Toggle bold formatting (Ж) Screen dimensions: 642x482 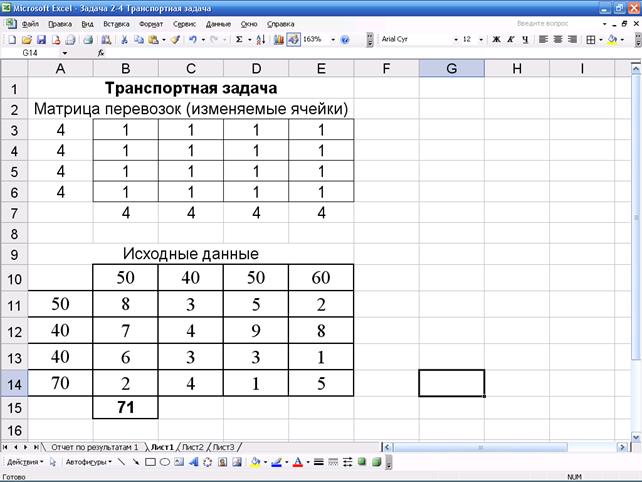coord(496,39)
